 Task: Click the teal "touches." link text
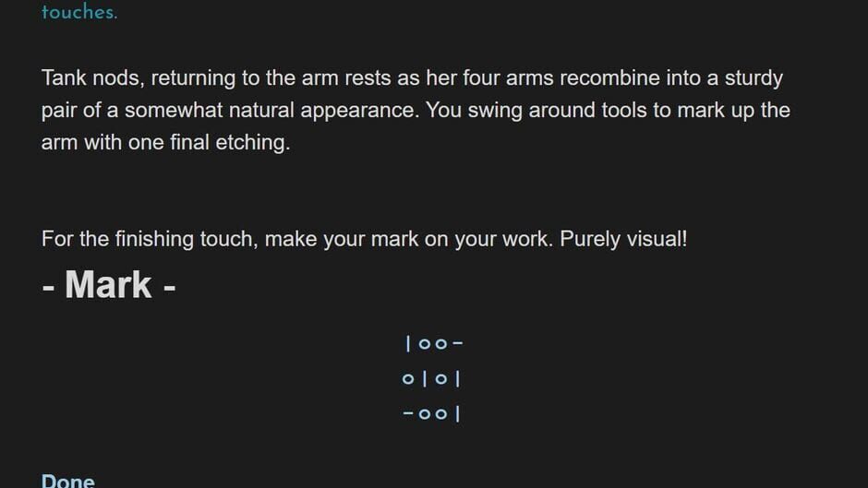79,13
